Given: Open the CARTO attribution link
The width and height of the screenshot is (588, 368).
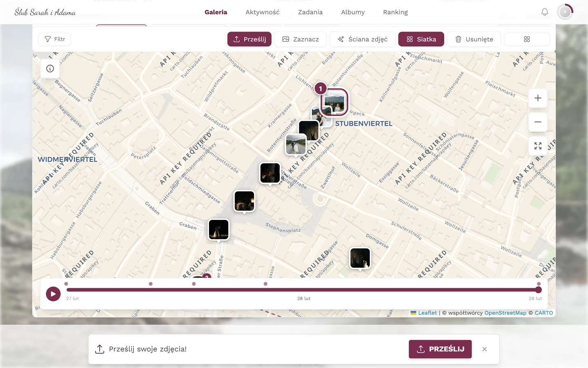Looking at the screenshot, I should pos(544,313).
